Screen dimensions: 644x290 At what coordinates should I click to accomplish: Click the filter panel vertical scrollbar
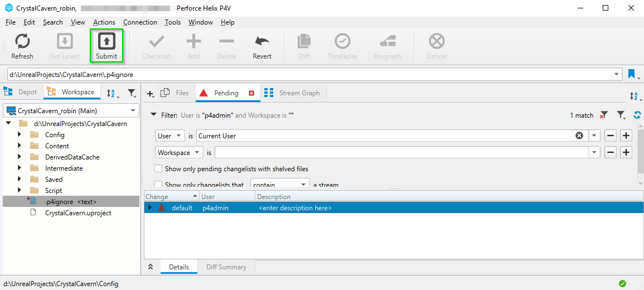point(640,152)
